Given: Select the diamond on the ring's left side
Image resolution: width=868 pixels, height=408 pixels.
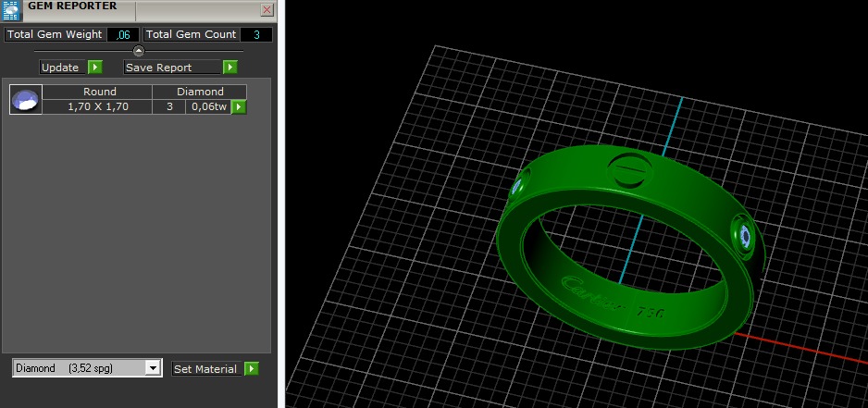Looking at the screenshot, I should (x=518, y=185).
